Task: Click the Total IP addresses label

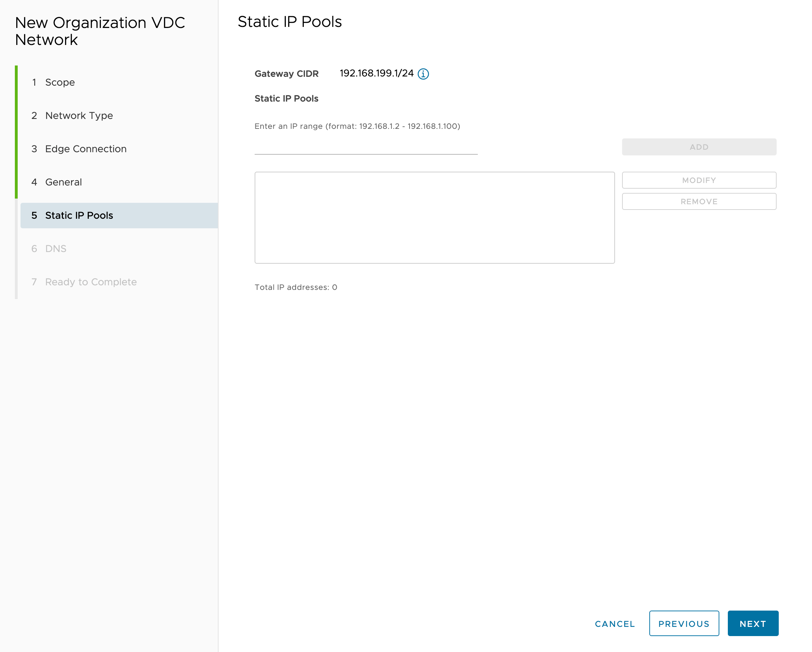Action: (x=295, y=287)
